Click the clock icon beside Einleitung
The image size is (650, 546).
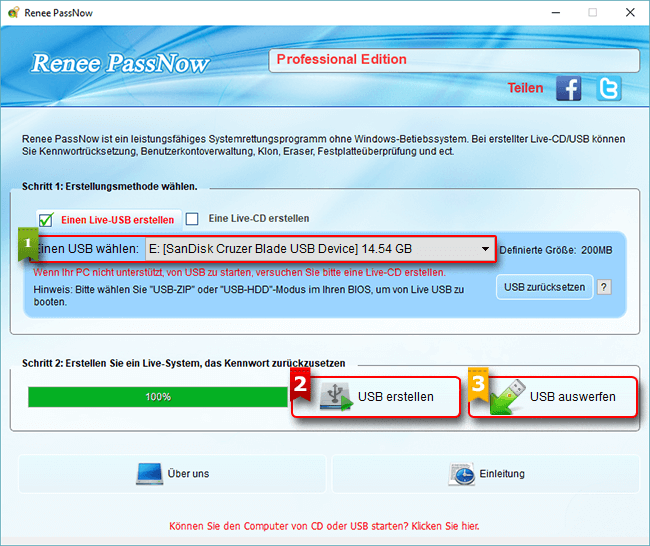point(462,474)
